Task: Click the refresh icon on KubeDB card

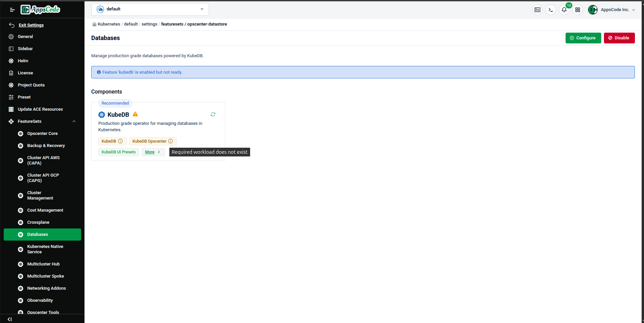Action: pyautogui.click(x=213, y=114)
